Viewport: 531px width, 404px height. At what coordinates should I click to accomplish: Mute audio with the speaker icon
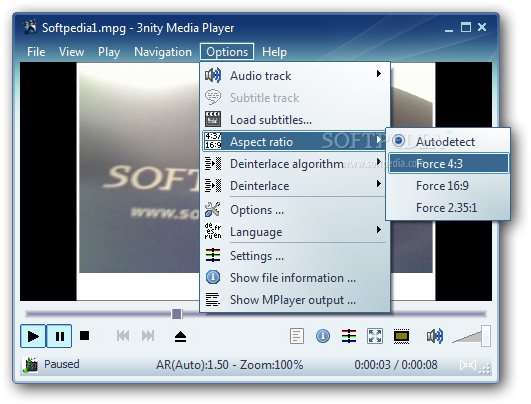pos(435,336)
